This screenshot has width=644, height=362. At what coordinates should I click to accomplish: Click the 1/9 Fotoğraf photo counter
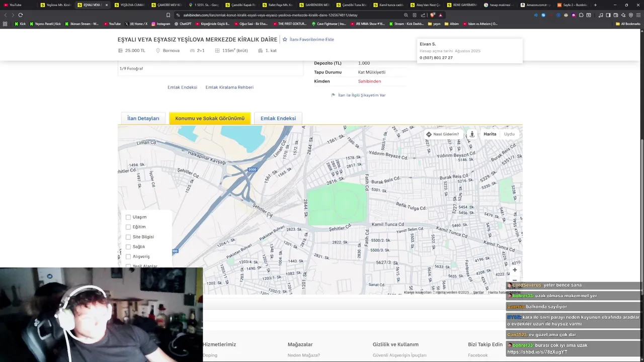click(131, 68)
